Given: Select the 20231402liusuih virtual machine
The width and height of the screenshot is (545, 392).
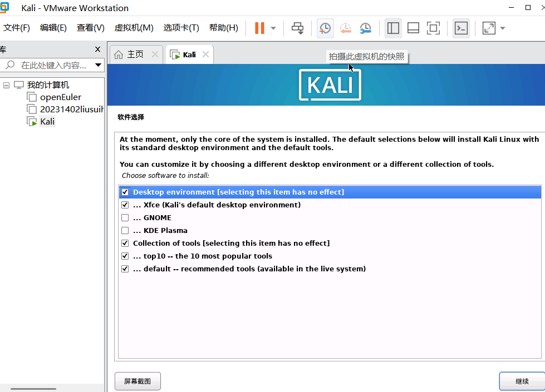Looking at the screenshot, I should (72, 110).
